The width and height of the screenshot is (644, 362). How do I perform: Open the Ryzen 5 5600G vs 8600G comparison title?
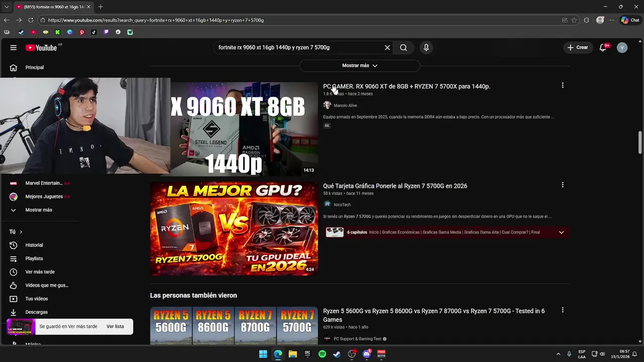point(434,315)
